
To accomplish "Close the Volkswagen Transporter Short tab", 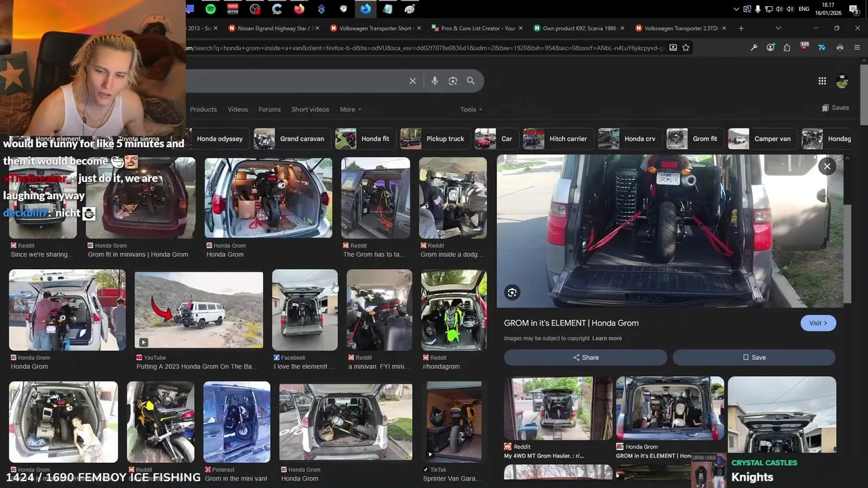I will [x=418, y=28].
